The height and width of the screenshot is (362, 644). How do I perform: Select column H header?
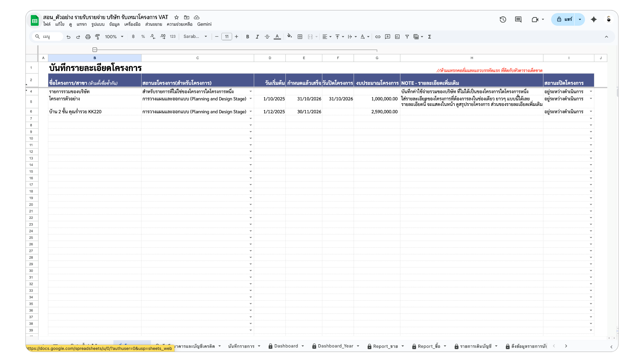pos(472,58)
